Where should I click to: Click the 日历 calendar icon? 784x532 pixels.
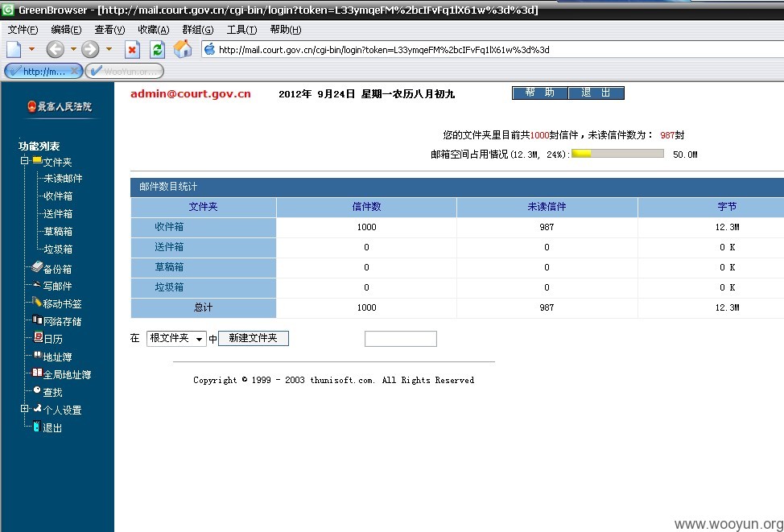pos(38,337)
